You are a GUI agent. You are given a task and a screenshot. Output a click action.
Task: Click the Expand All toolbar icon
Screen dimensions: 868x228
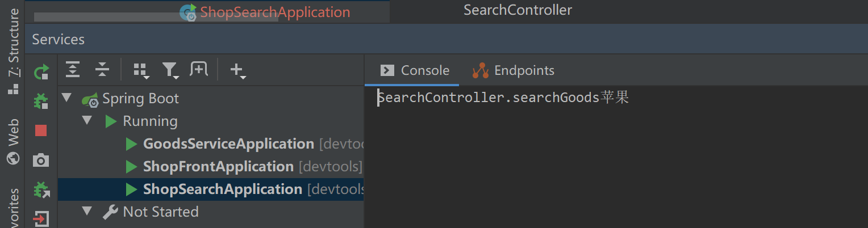73,70
